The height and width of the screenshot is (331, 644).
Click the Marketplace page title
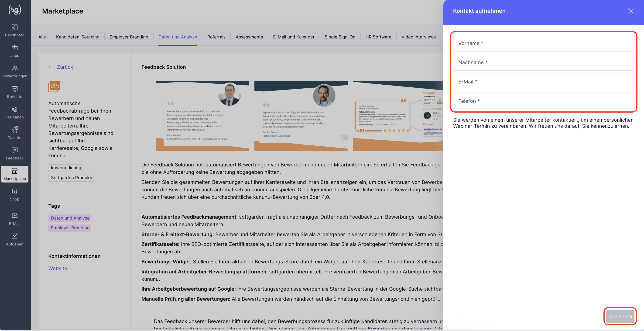click(62, 11)
